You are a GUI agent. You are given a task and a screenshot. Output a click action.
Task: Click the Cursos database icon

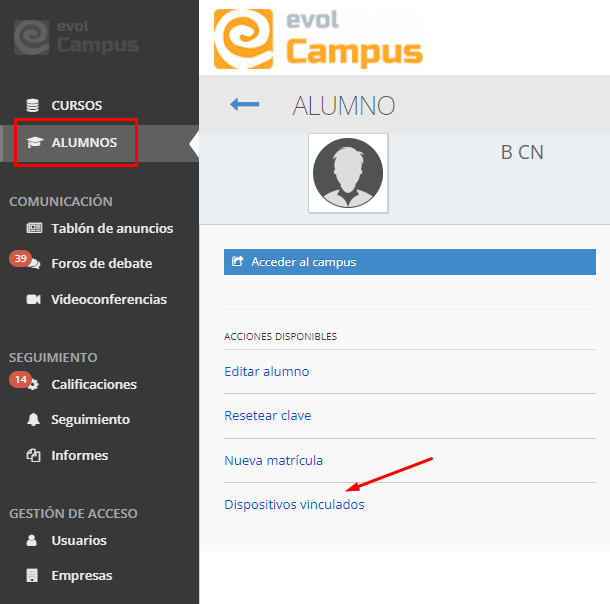coord(33,105)
